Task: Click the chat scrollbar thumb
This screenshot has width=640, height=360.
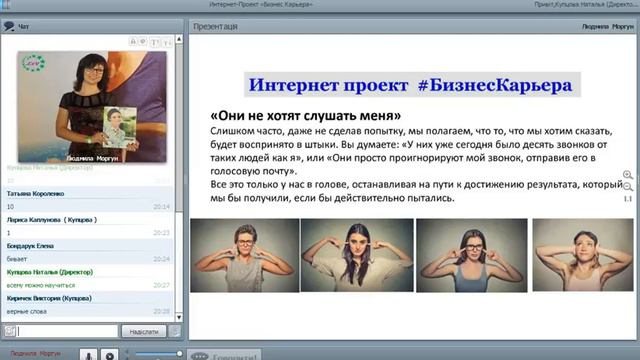Action: point(179,127)
